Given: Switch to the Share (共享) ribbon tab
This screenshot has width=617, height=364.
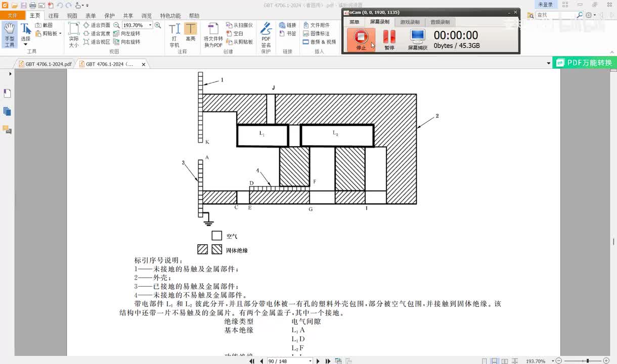Looking at the screenshot, I should click(128, 16).
